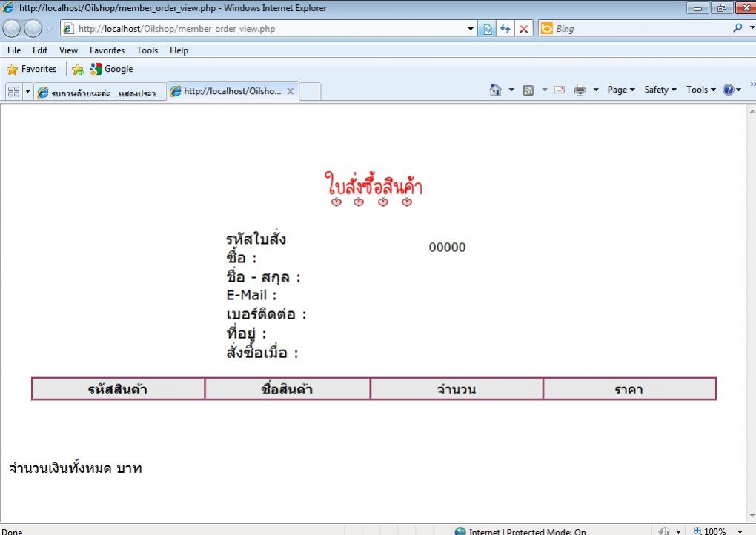
Task: Refresh the page using the Refresh icon
Action: pos(505,29)
